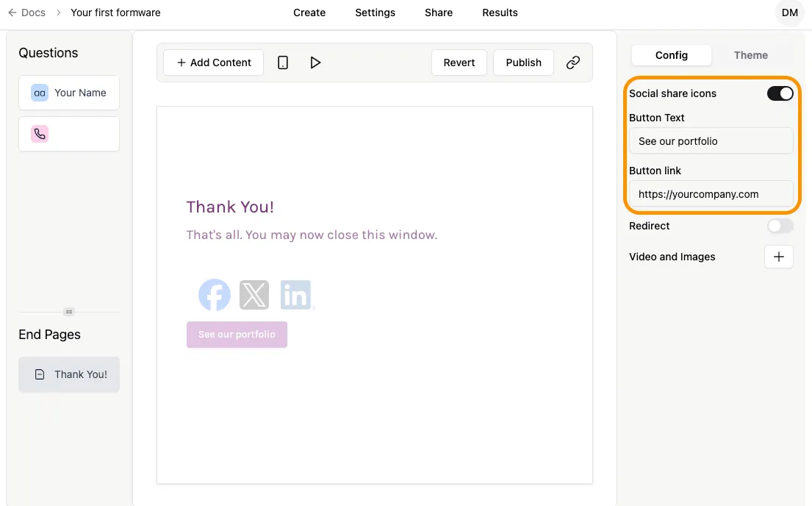Select the phone number question icon
The image size is (812, 506).
click(x=39, y=133)
